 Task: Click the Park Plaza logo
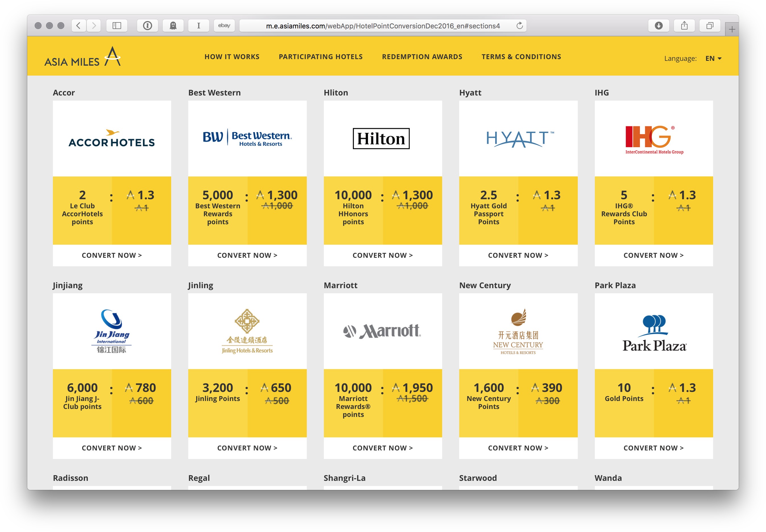[654, 333]
